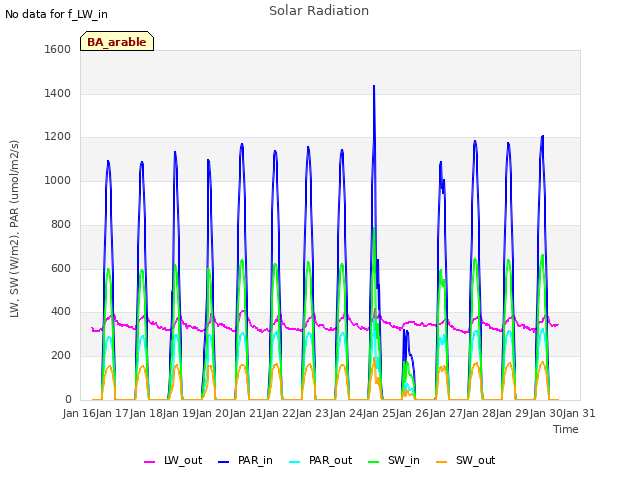Screen dimensions: 640x480
Task: Click the tallest PAR_in spike near 1440
Action: [x=374, y=87]
